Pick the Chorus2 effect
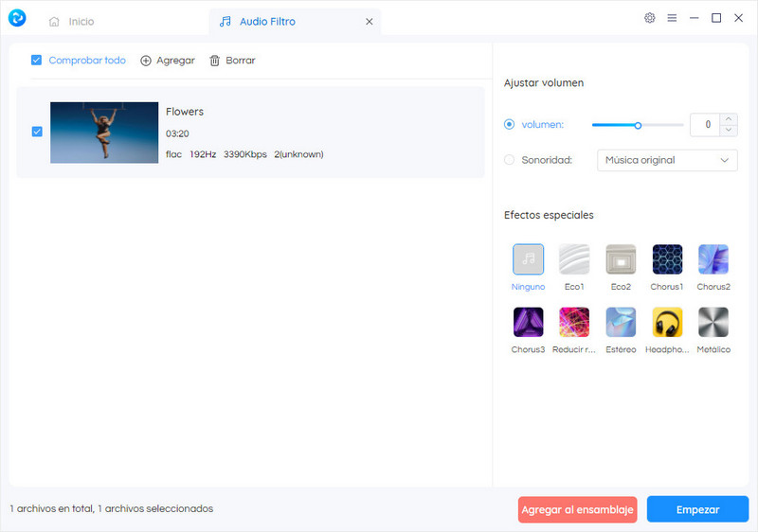The width and height of the screenshot is (758, 532). (x=713, y=259)
